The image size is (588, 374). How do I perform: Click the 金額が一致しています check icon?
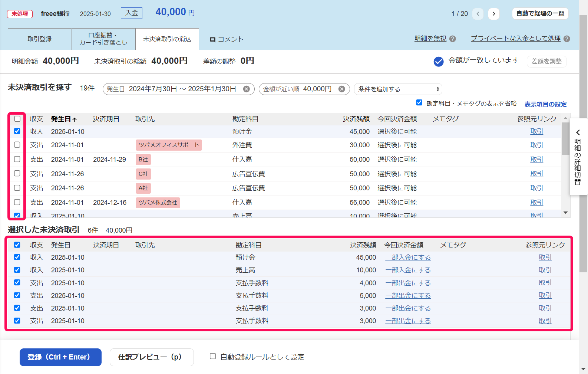(x=439, y=62)
